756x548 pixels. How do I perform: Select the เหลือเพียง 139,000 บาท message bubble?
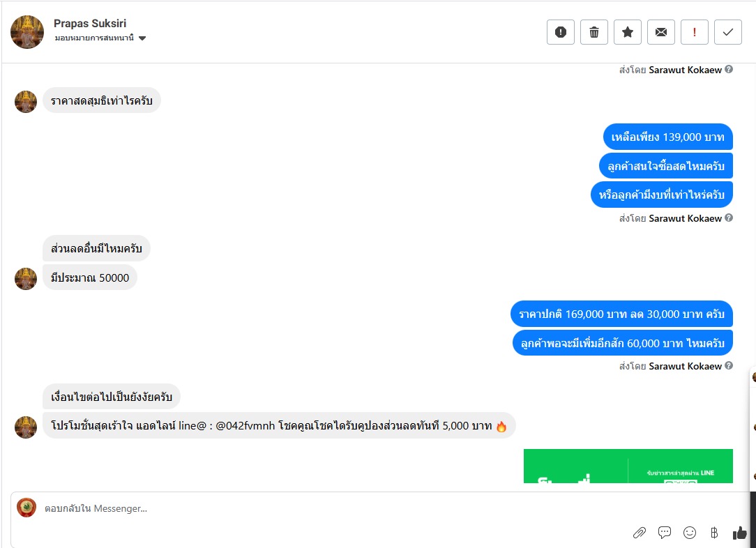[667, 137]
